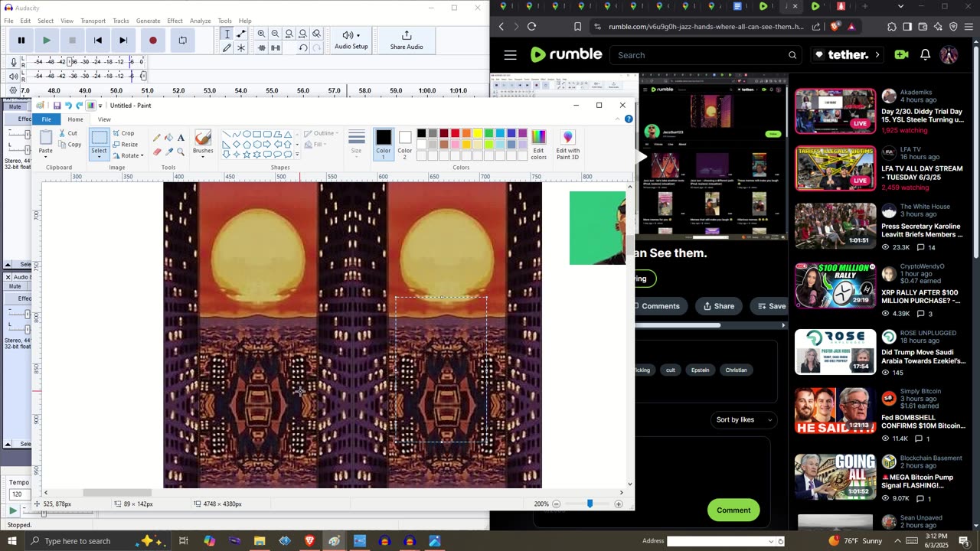The width and height of the screenshot is (980, 551).
Task: Mute the top Audacity track
Action: 15,106
